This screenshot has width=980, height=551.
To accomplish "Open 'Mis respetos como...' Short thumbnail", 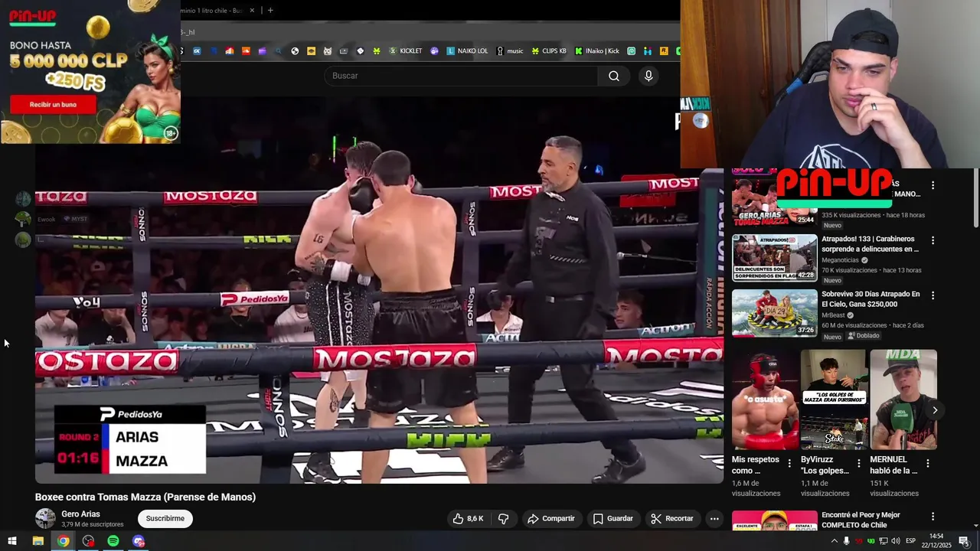I will (765, 399).
